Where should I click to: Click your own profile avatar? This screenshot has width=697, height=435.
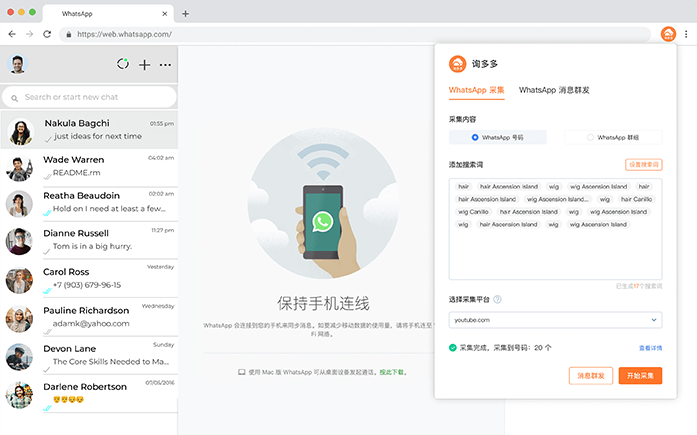point(17,64)
